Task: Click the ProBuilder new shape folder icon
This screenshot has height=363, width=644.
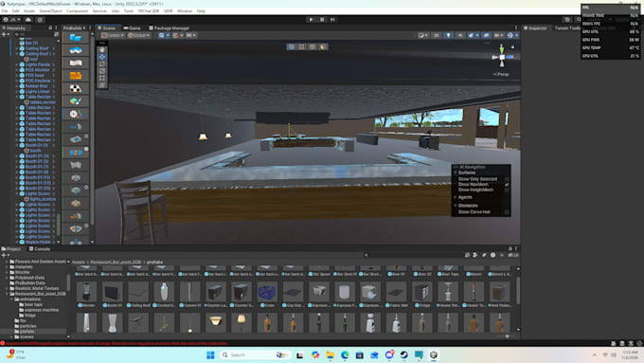Action: (x=76, y=37)
